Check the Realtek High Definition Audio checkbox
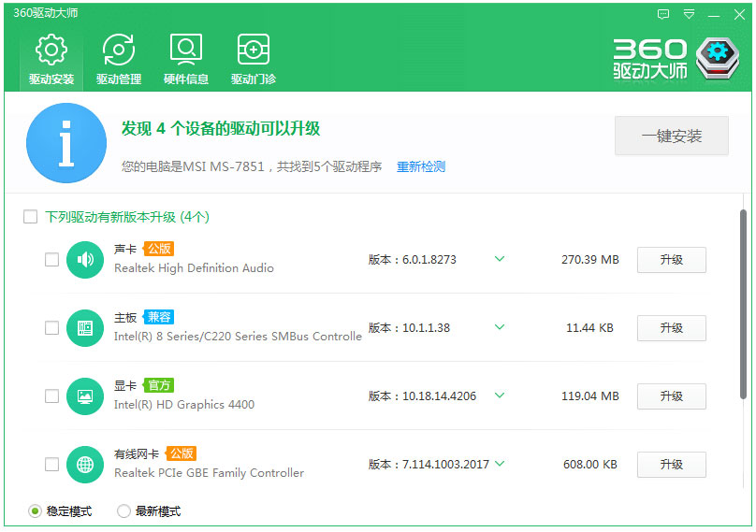756x532 pixels. 51,260
